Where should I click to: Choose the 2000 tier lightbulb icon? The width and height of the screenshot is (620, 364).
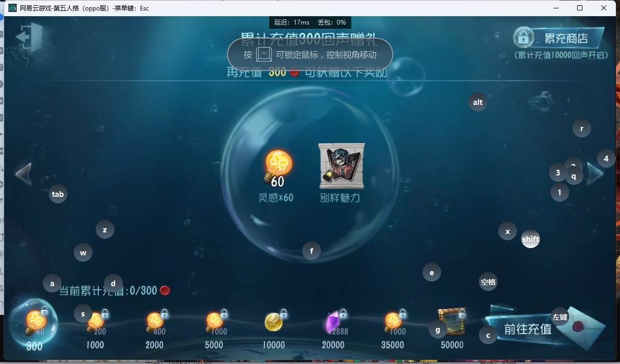pyautogui.click(x=155, y=323)
